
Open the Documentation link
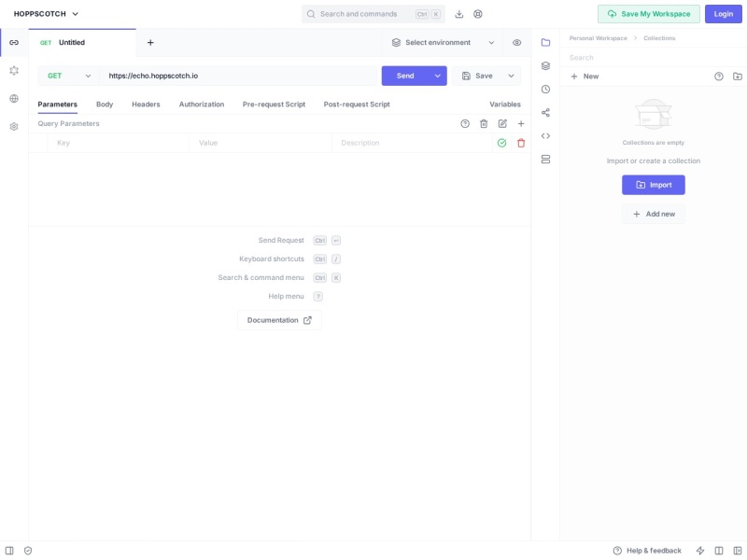(x=279, y=320)
